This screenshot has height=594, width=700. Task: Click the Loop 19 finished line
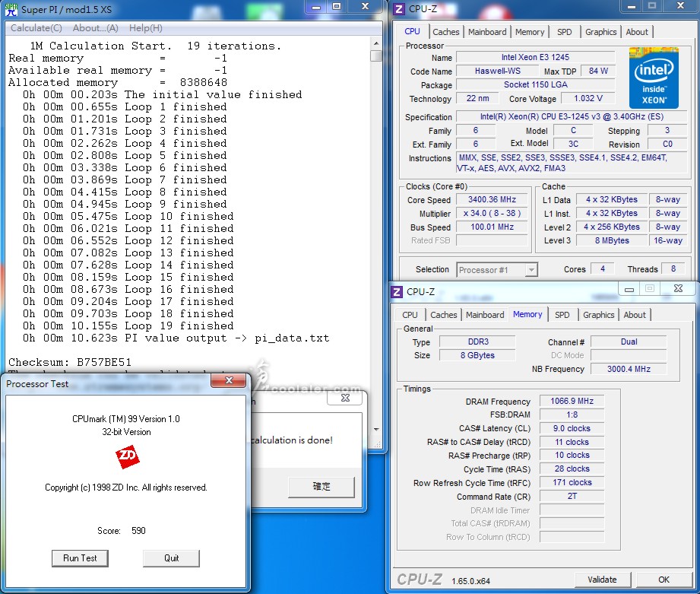[128, 326]
